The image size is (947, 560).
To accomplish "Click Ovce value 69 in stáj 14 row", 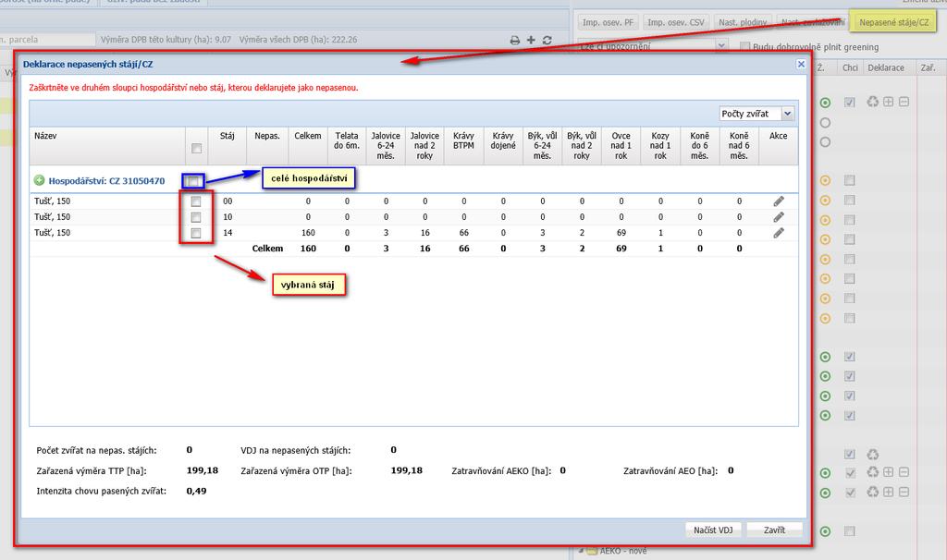I will [x=621, y=232].
